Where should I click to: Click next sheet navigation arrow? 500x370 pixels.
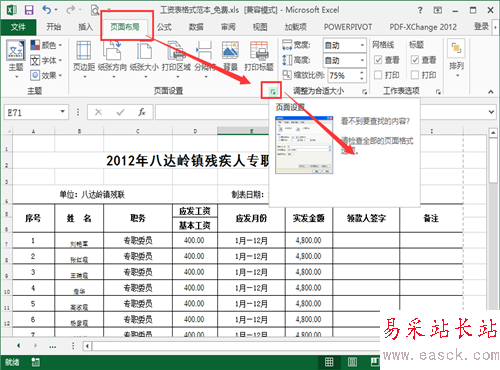tap(35, 346)
